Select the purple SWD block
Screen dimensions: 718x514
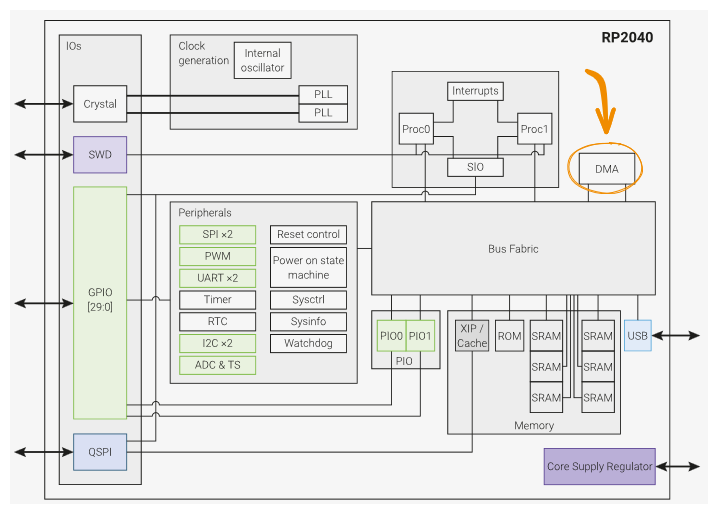100,155
